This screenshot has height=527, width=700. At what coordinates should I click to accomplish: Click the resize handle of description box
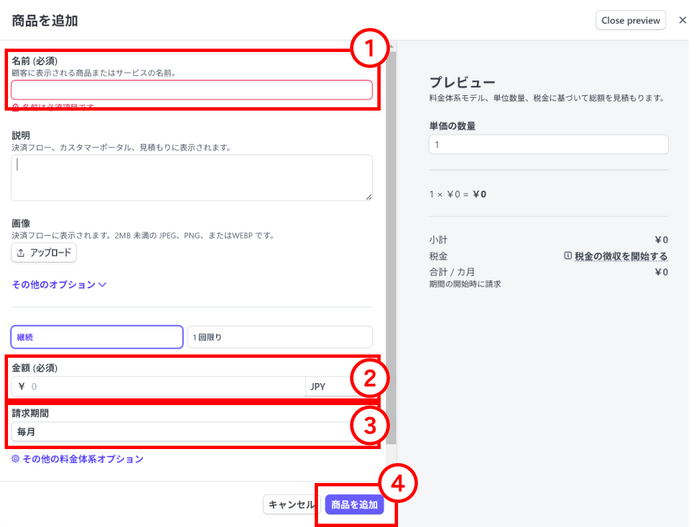point(367,196)
